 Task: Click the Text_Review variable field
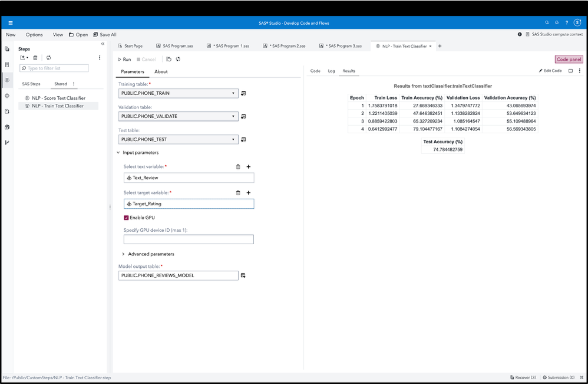[x=189, y=178]
